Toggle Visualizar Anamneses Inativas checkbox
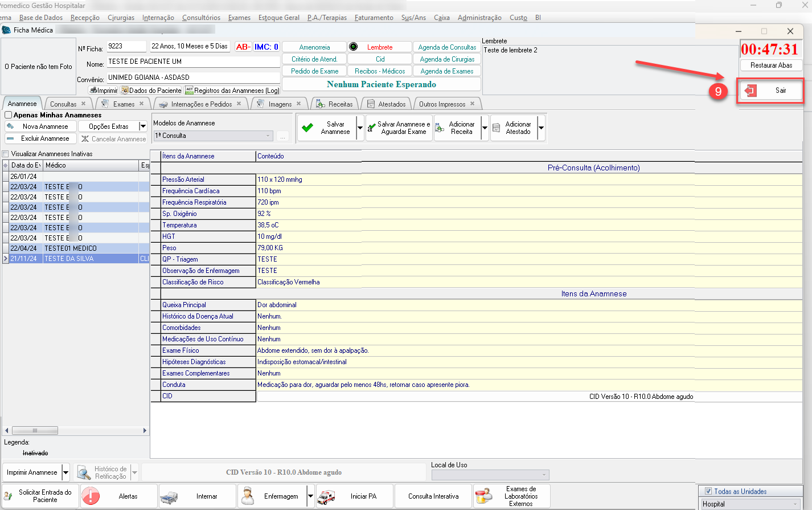Screen dimensions: 812x510 point(6,154)
